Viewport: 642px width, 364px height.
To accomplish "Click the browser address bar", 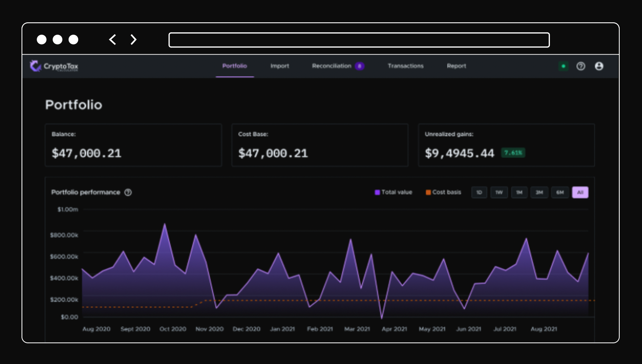I will coord(359,40).
